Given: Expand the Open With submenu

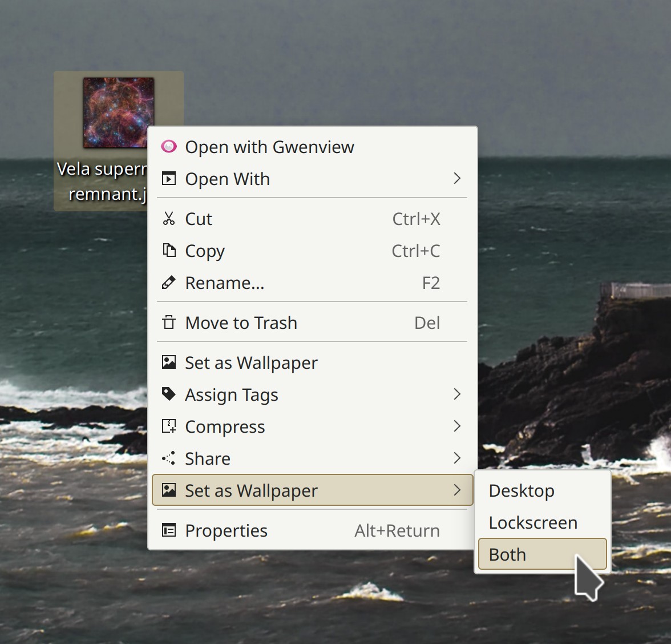Looking at the screenshot, I should [x=456, y=179].
